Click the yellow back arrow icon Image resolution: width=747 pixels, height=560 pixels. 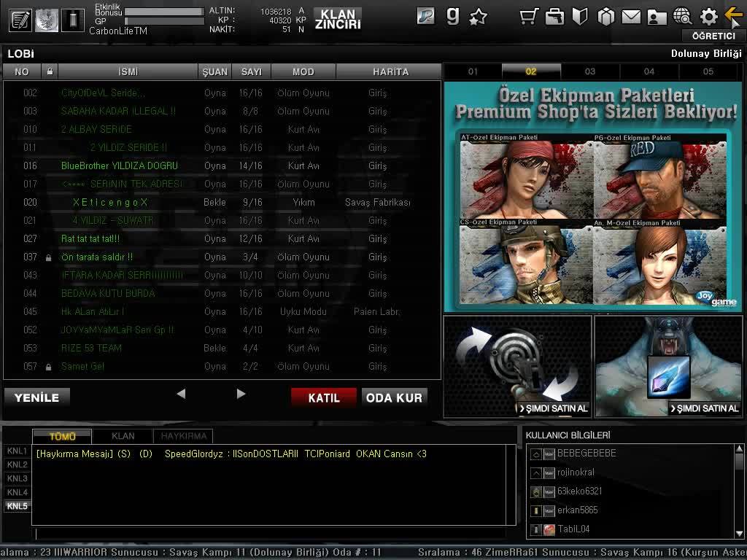(x=734, y=15)
